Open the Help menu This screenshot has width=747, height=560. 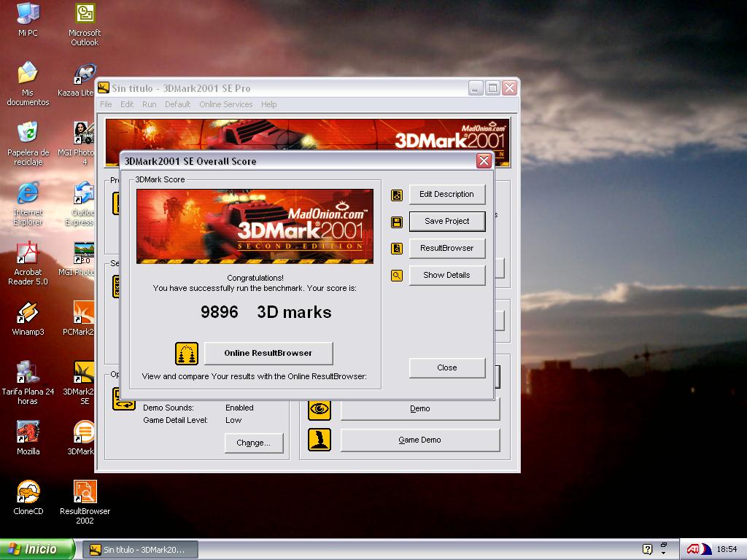(268, 104)
